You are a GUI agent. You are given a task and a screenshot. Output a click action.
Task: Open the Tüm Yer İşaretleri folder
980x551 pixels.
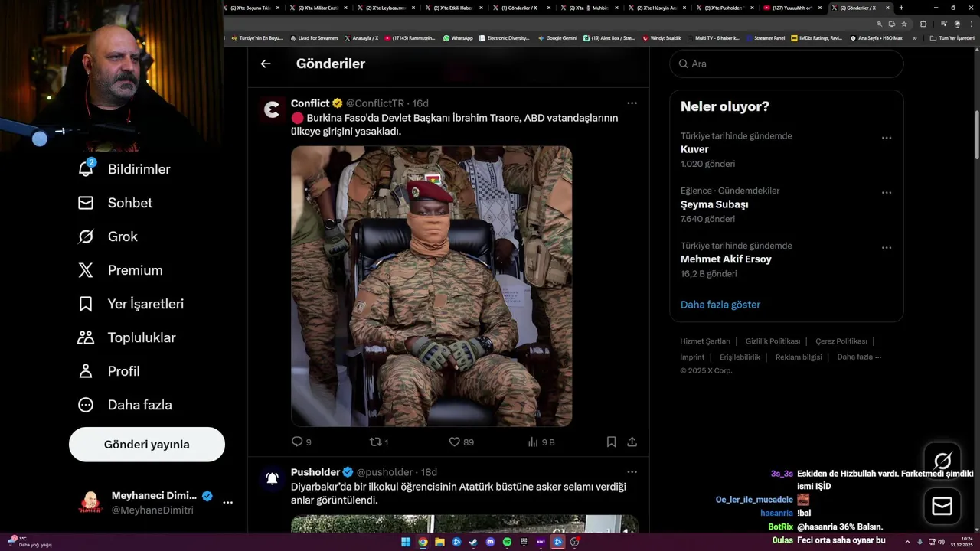[952, 37]
